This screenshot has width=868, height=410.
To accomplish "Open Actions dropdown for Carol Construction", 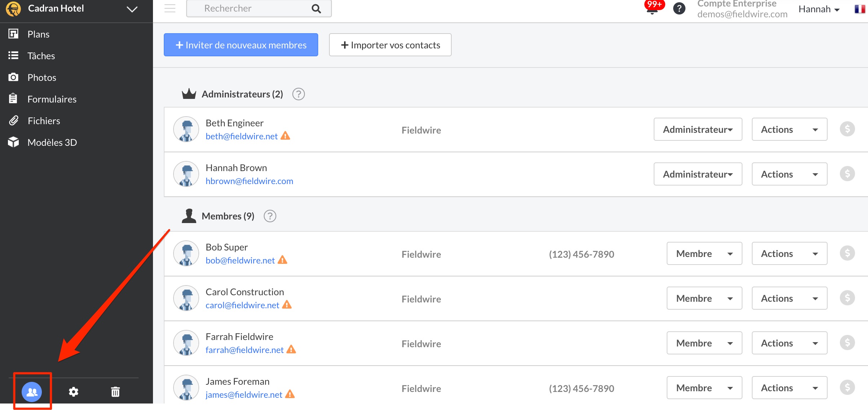I will (789, 298).
